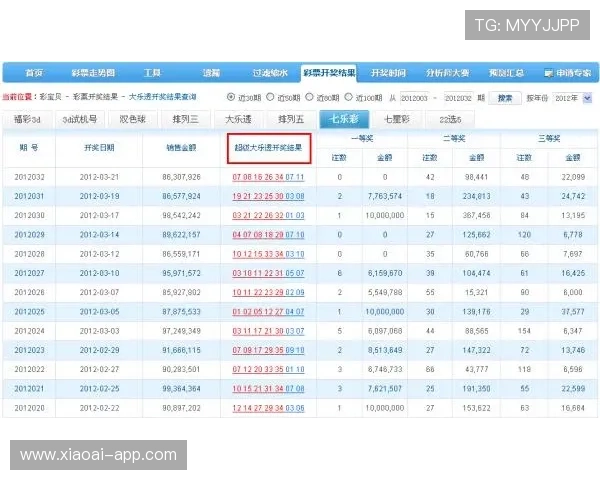Click third prize amount 37,577
600x480 pixels.
tap(573, 312)
